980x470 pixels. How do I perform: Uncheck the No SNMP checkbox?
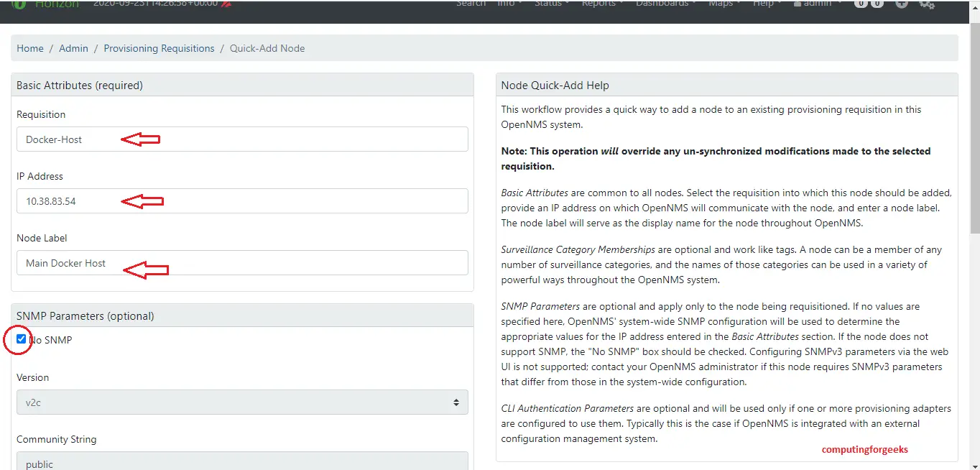point(22,339)
